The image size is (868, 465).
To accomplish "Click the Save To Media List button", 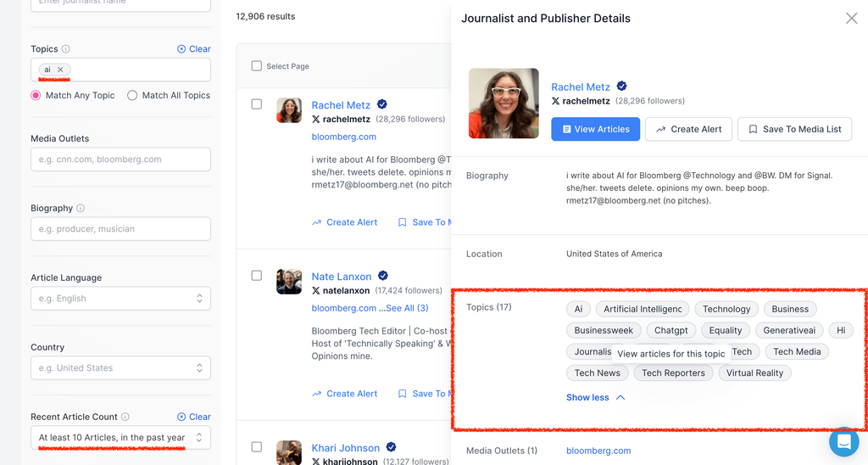I will pyautogui.click(x=794, y=129).
